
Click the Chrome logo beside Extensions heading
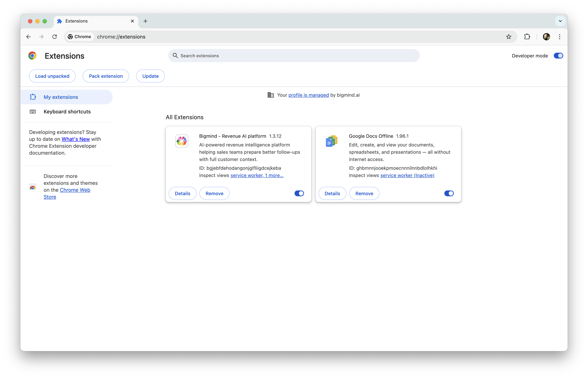[32, 56]
